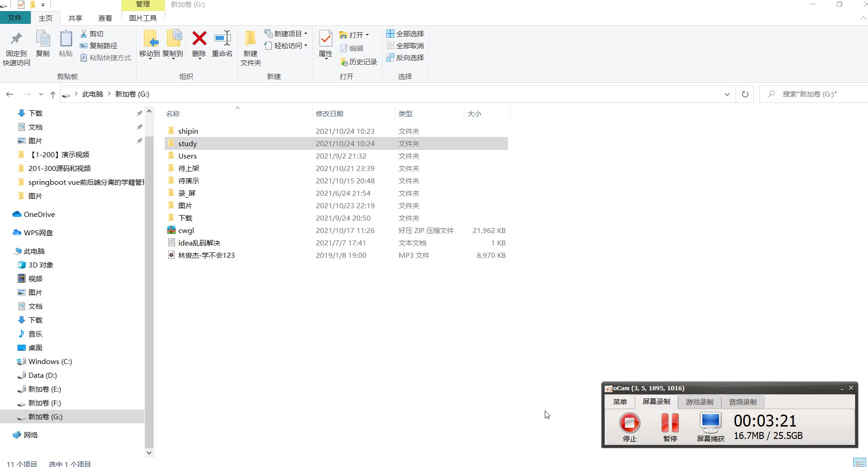Switch to the View ribbon tab
This screenshot has width=868, height=467.
105,18
